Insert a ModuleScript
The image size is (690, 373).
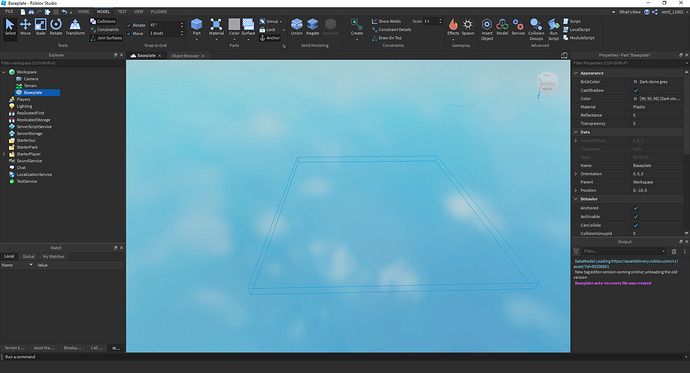pos(579,38)
